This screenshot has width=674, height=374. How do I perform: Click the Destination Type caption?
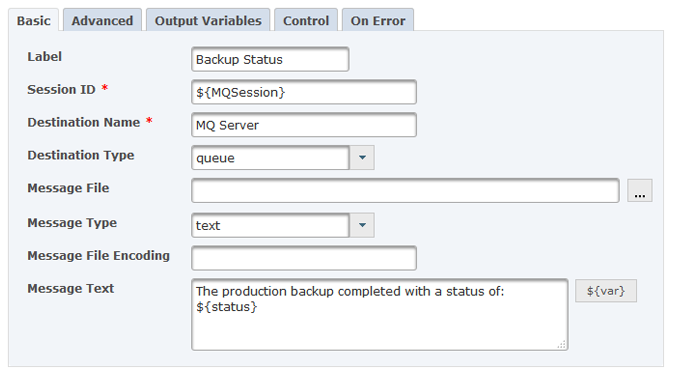pos(81,155)
